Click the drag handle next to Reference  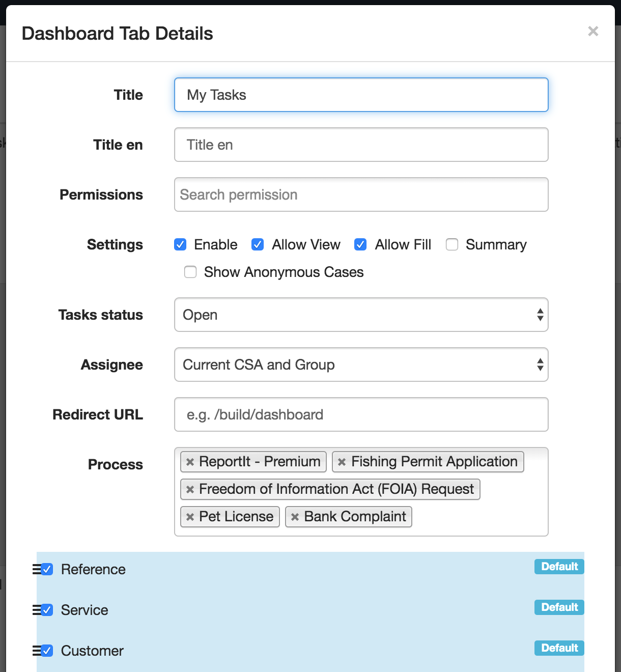(x=36, y=569)
